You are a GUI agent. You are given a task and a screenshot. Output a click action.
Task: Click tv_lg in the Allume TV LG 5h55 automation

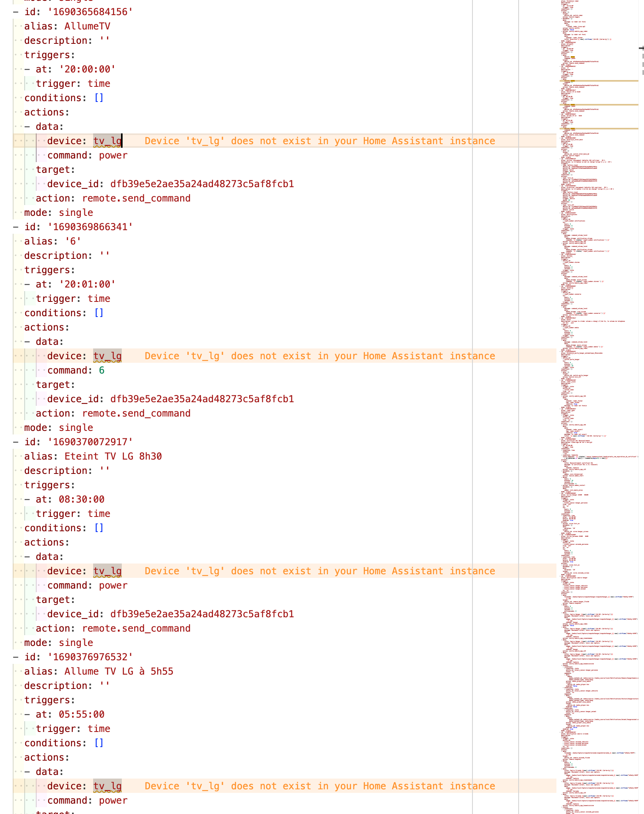point(107,786)
